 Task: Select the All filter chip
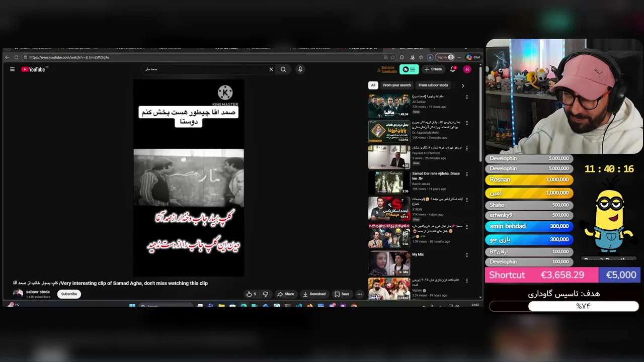[x=373, y=85]
